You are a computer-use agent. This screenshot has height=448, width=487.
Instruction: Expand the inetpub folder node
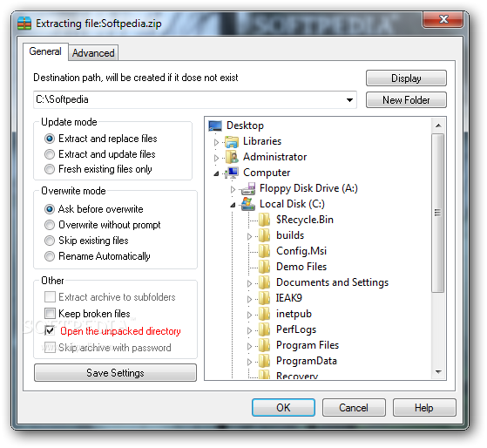[x=249, y=315]
